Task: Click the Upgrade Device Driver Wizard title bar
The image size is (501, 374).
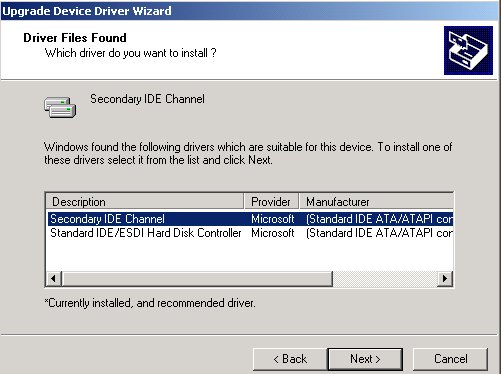Action: 250,11
